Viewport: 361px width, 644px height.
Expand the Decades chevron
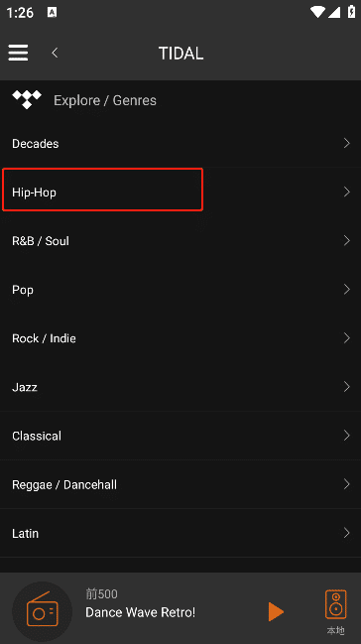[x=347, y=143]
